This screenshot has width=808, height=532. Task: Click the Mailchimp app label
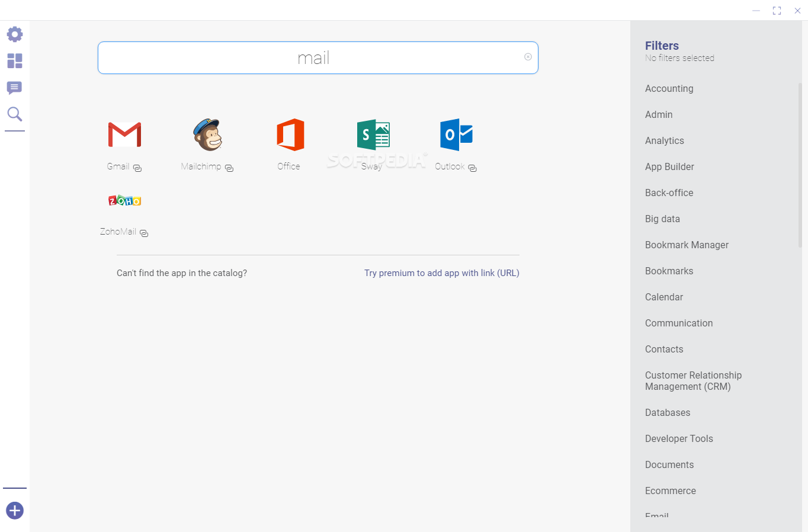(x=201, y=166)
